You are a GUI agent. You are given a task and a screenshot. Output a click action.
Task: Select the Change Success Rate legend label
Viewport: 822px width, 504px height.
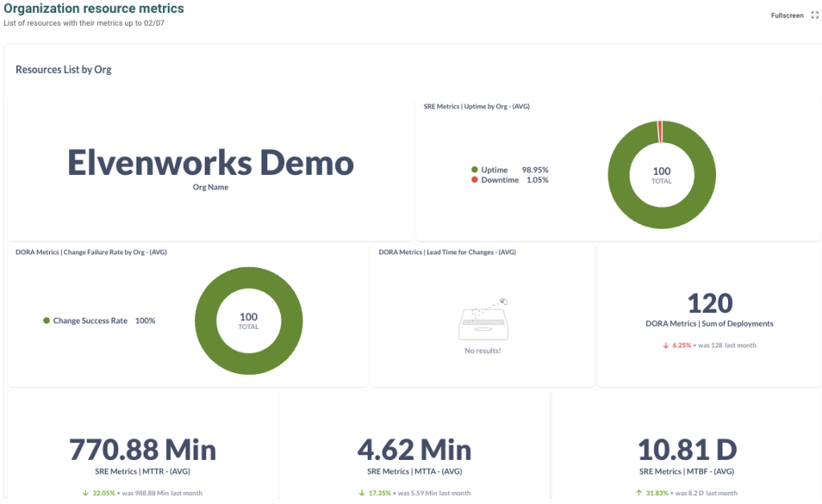click(x=90, y=321)
